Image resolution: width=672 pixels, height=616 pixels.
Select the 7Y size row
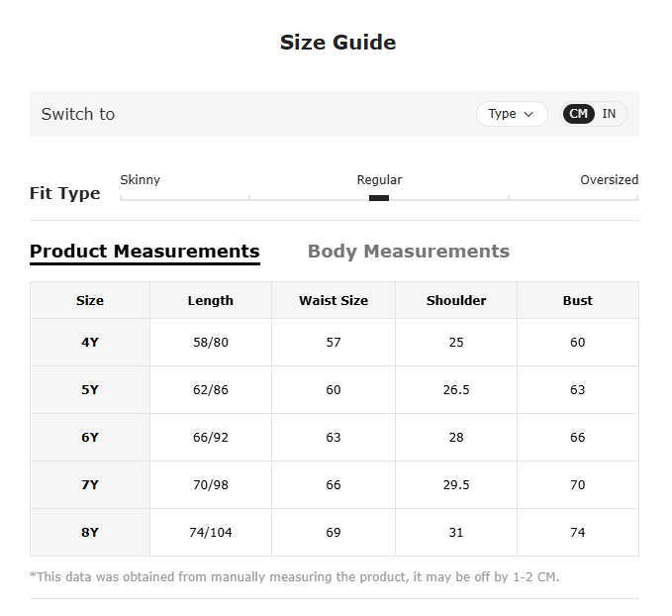[x=335, y=485]
